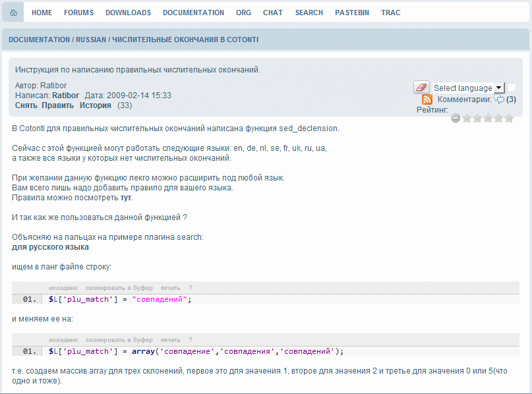The image size is (532, 394).
Task: Click the bold text "для русского языка"
Action: click(50, 247)
